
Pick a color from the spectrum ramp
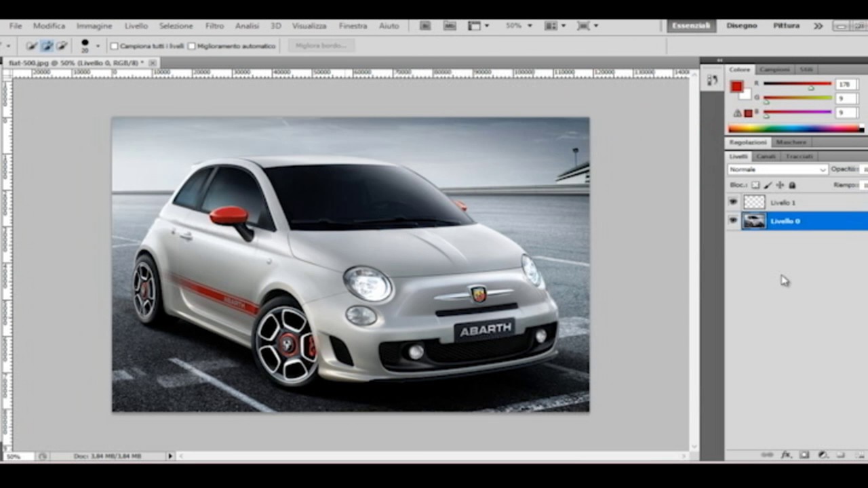coord(794,128)
